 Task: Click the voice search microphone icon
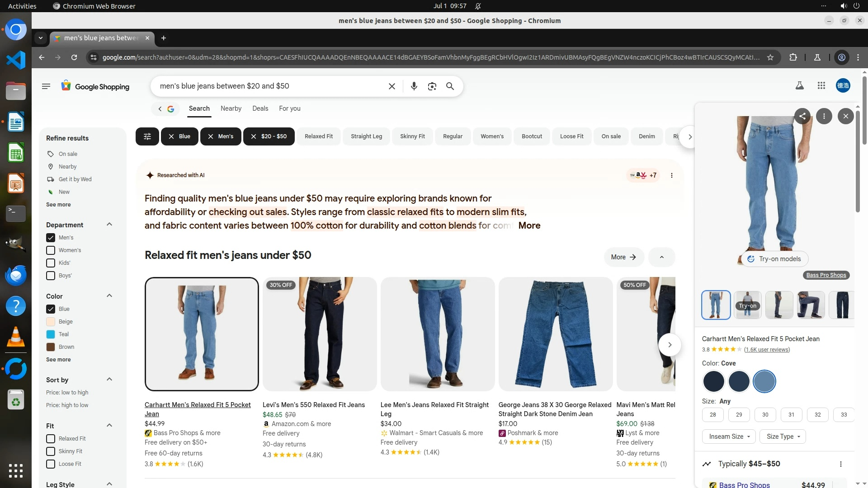point(414,86)
